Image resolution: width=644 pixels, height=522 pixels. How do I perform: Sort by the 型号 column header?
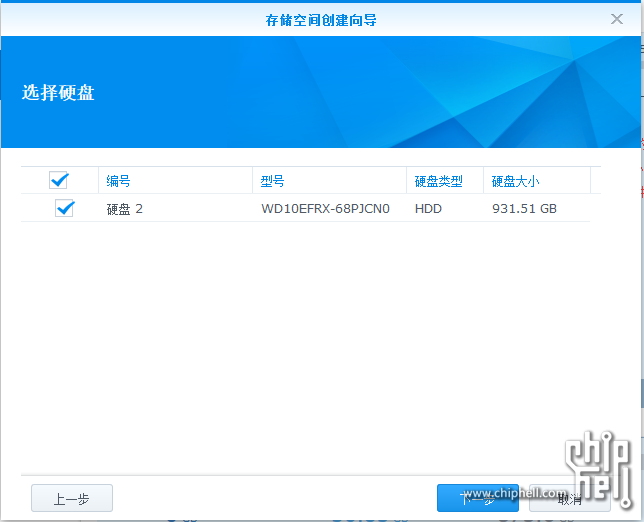pyautogui.click(x=329, y=181)
